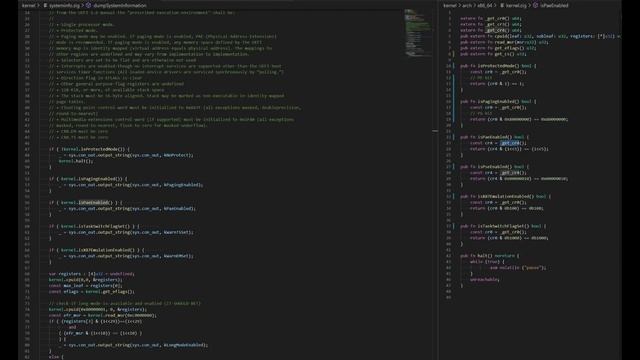Click 'else {' line at bottom of left editor
640x360 pixels.
tap(56, 357)
